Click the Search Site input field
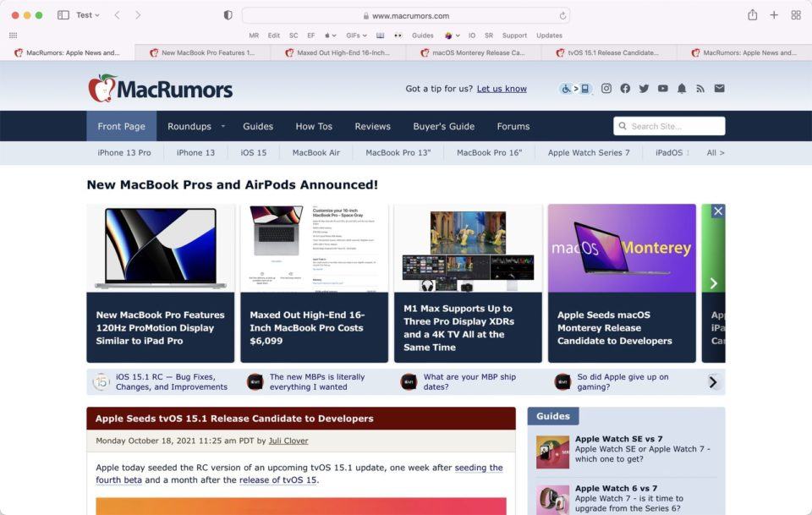Viewport: 812px width, 515px height. [668, 125]
